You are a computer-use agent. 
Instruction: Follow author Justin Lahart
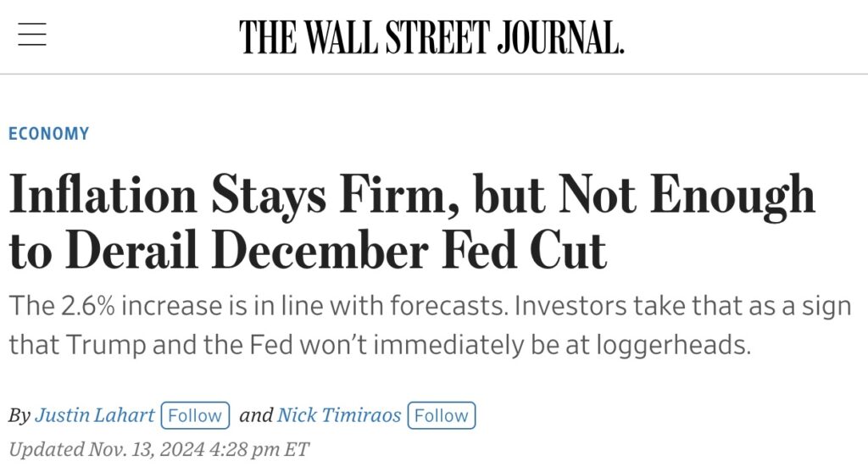[195, 415]
